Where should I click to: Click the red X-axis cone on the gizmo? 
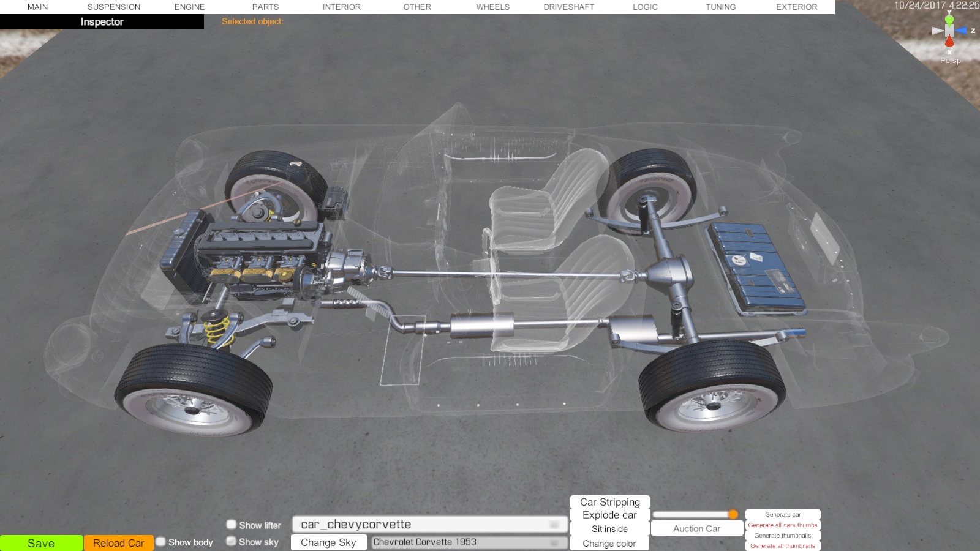949,42
